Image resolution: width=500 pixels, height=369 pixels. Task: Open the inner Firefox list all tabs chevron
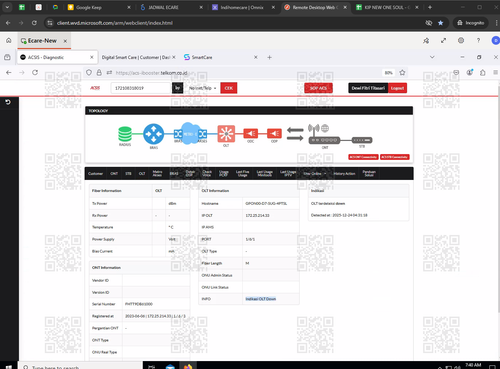(x=432, y=57)
